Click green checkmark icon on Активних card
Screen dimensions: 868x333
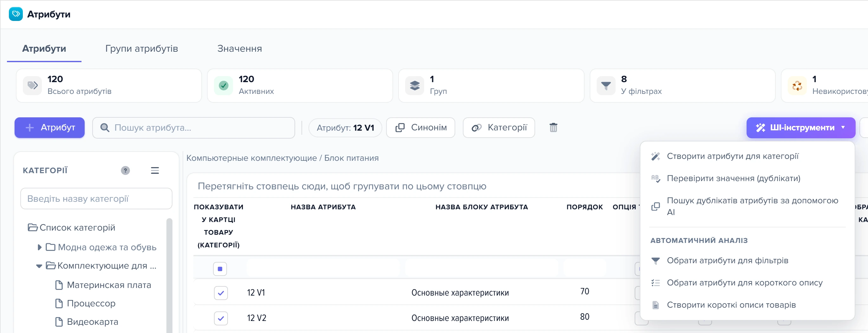click(223, 86)
